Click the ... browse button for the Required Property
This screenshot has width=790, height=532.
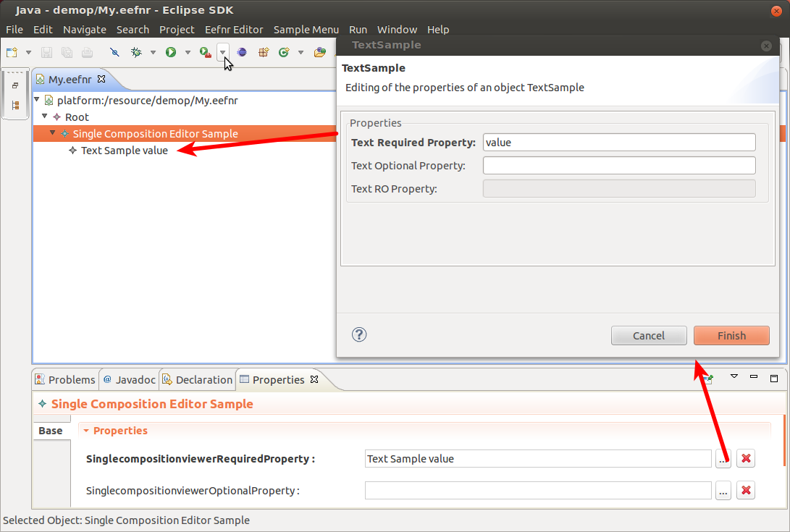point(723,459)
